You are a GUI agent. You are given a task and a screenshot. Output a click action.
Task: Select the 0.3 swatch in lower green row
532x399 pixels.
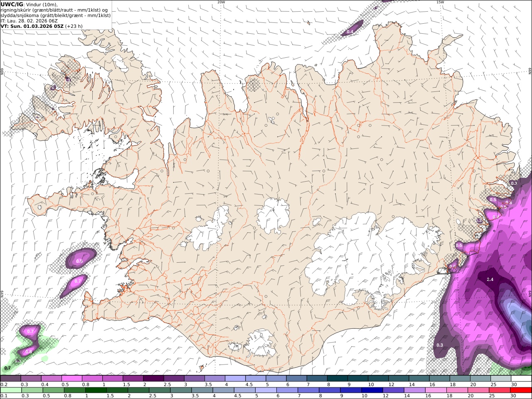[32, 390]
